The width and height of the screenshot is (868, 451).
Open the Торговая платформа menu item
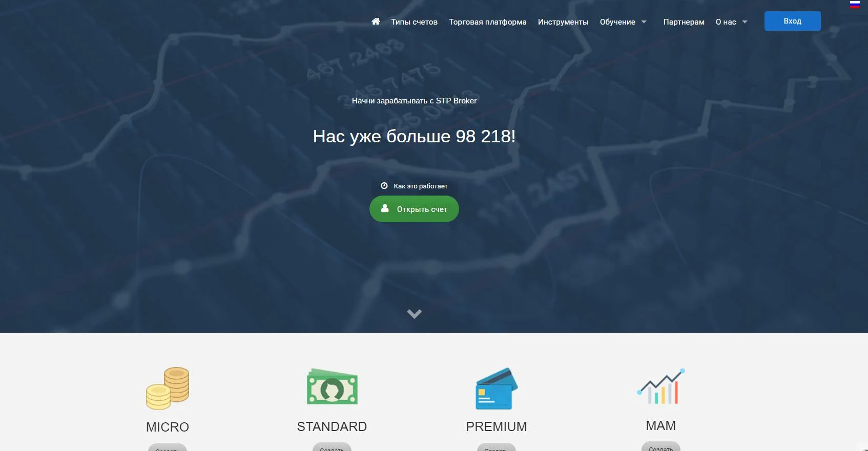tap(488, 22)
